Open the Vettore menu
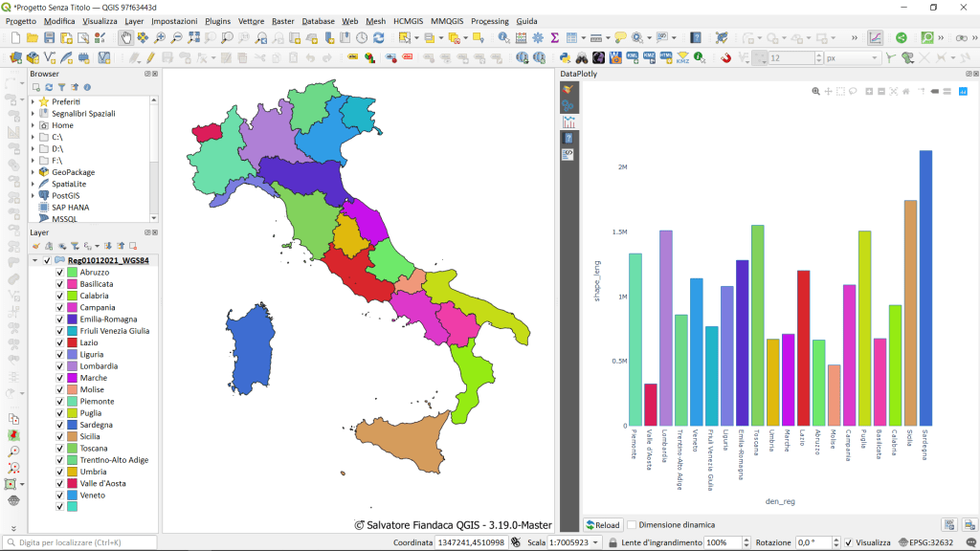Screen dimensions: 980x551 pos(251,20)
